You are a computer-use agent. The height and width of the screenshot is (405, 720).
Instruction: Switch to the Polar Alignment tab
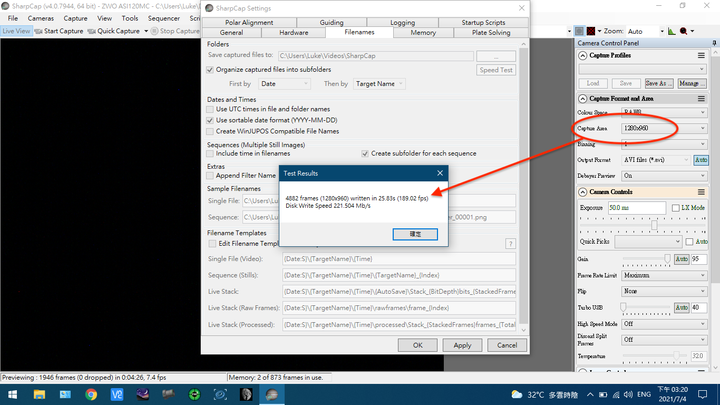[249, 22]
